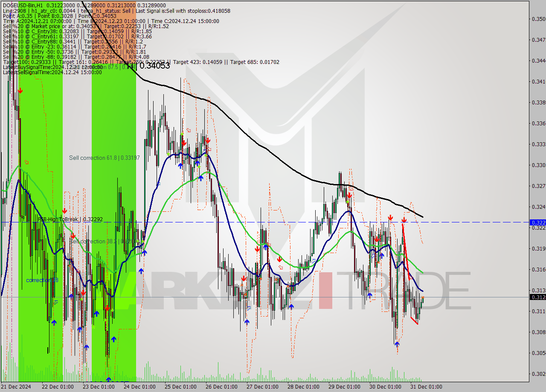Select the 'Sell %10 @ C_Entry88: 0.3441' line
546x392 pixels.
pyautogui.click(x=73, y=41)
